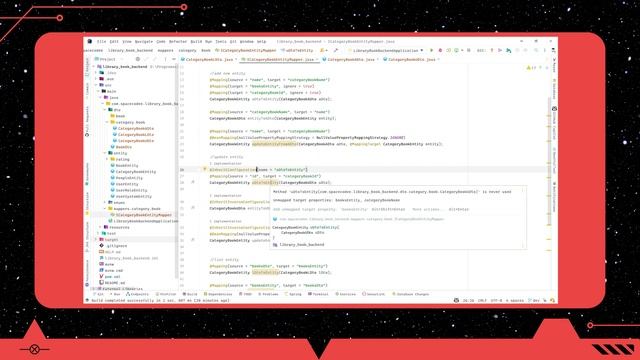Collapse the entity package
This screenshot has height=360, width=640.
click(x=105, y=153)
